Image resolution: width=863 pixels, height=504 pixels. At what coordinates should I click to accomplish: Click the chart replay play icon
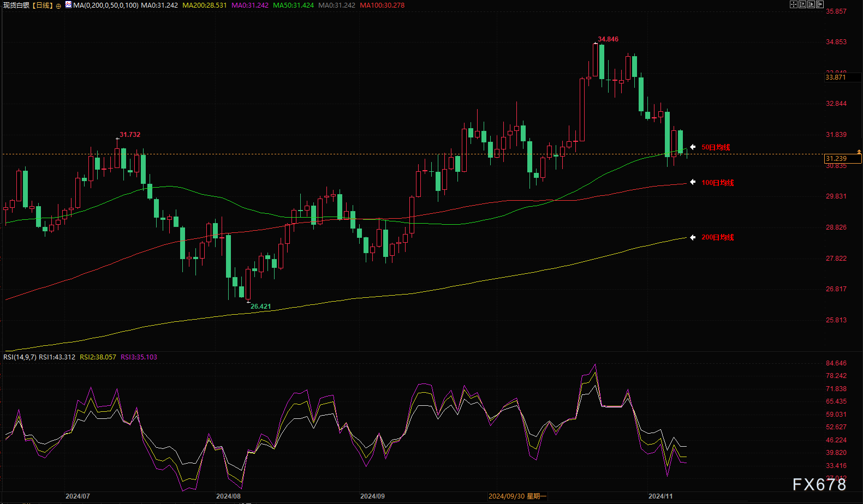coord(811,4)
